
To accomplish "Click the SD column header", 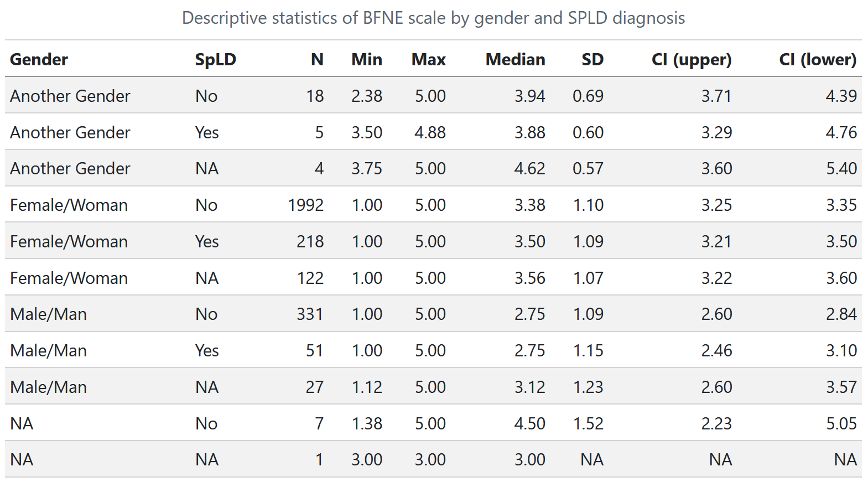I will [x=592, y=59].
